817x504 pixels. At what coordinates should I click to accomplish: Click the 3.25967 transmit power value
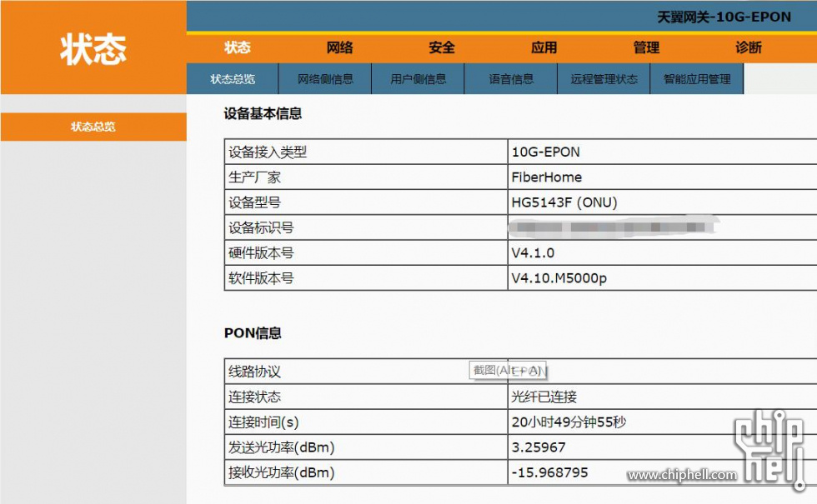coord(539,448)
